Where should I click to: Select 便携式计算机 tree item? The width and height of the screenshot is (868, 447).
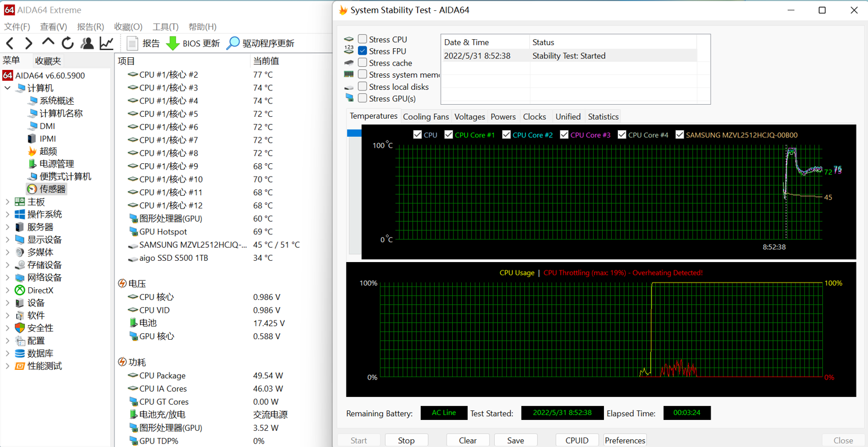(60, 177)
